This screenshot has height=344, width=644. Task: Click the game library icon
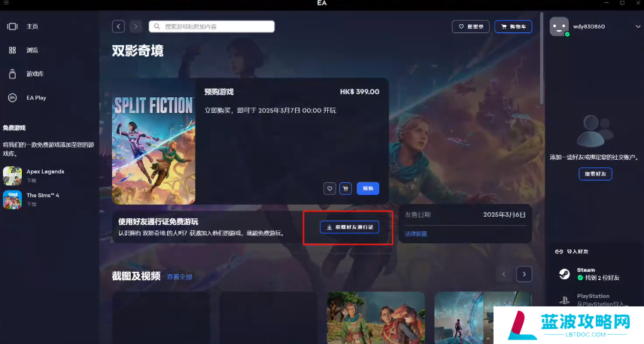click(12, 74)
